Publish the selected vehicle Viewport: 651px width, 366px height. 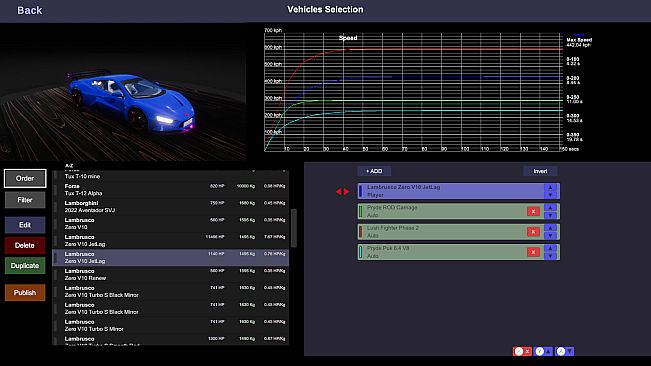pyautogui.click(x=25, y=293)
